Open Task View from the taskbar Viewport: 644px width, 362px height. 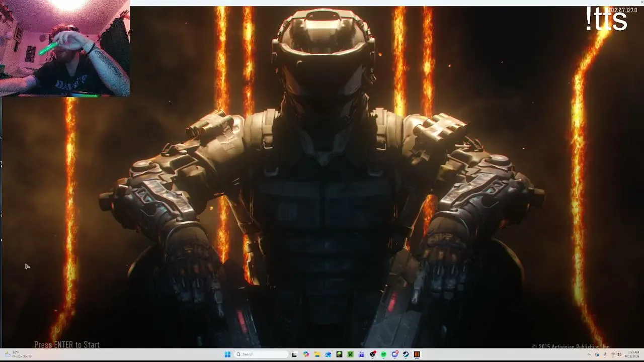294,354
